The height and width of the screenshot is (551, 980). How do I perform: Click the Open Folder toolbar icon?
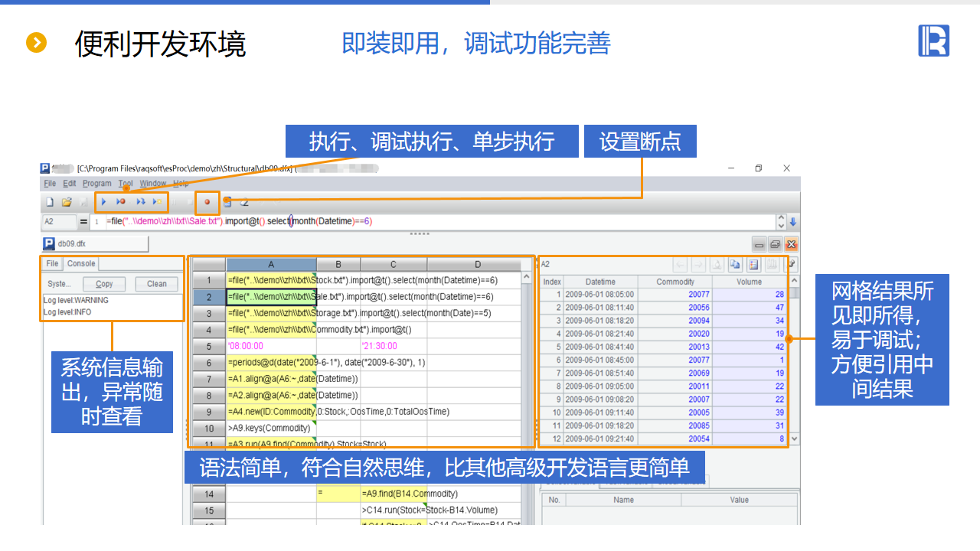click(67, 202)
